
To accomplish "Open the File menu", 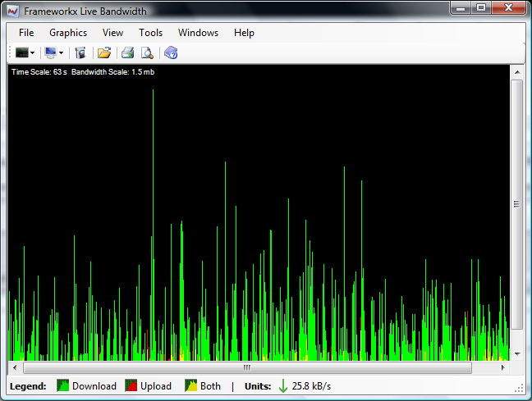I will point(26,33).
